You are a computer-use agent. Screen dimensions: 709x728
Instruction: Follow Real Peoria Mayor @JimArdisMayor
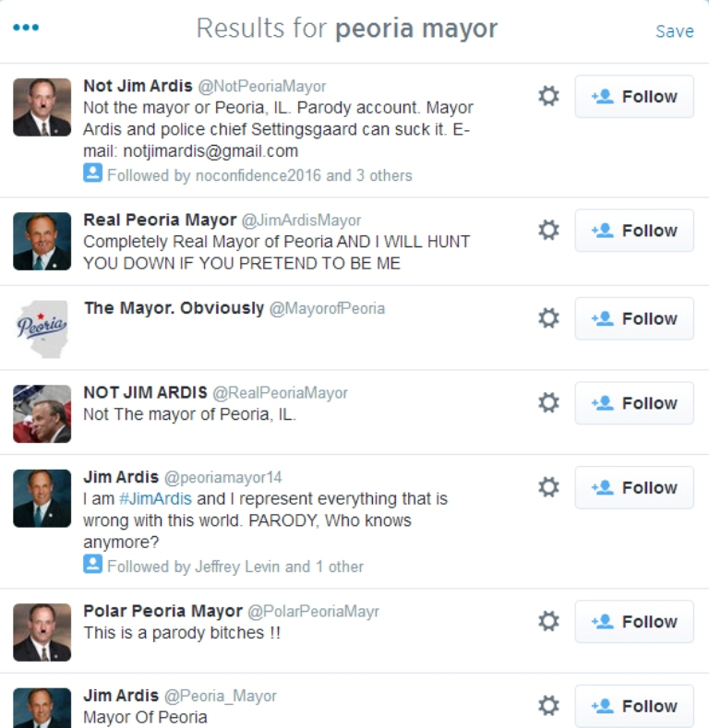pyautogui.click(x=634, y=231)
